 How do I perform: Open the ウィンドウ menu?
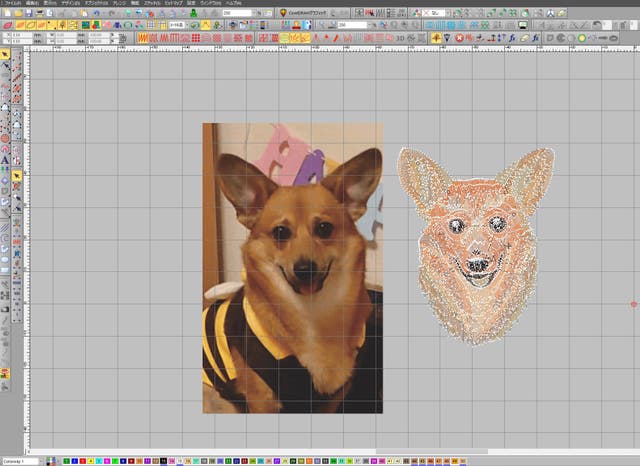(211, 3)
